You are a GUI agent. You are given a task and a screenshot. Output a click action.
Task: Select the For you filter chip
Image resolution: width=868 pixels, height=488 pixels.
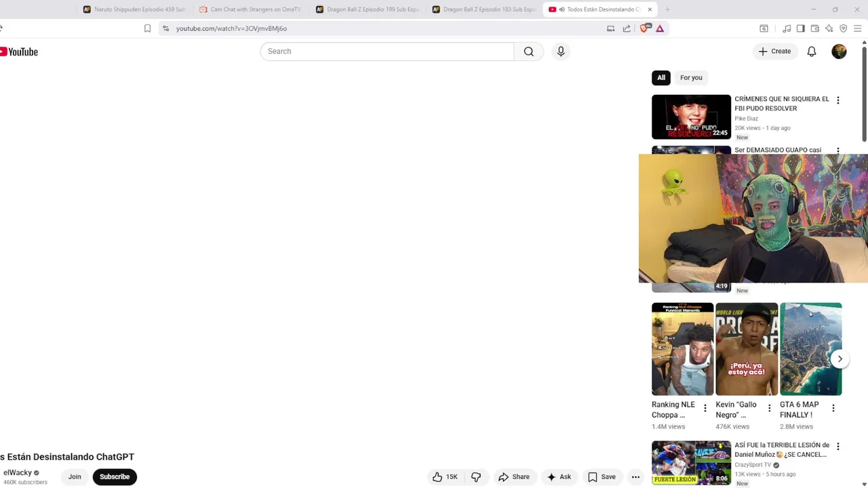point(691,77)
